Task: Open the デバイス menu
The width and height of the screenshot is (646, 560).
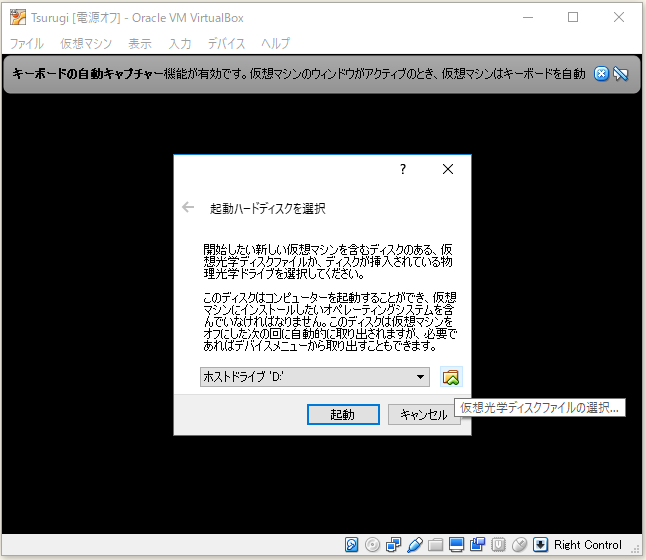Action: point(226,43)
